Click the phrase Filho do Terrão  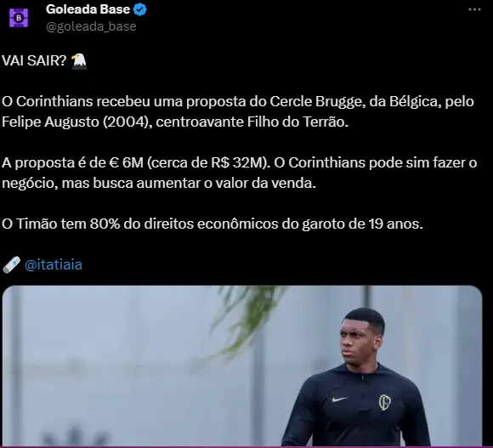click(297, 122)
